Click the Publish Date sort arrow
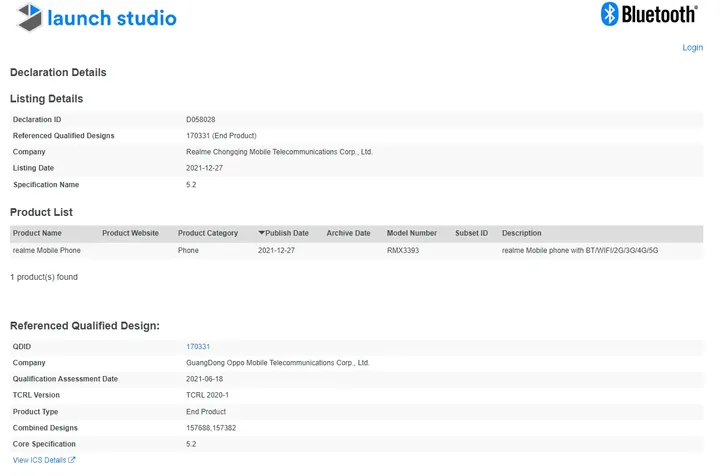 pyautogui.click(x=262, y=233)
